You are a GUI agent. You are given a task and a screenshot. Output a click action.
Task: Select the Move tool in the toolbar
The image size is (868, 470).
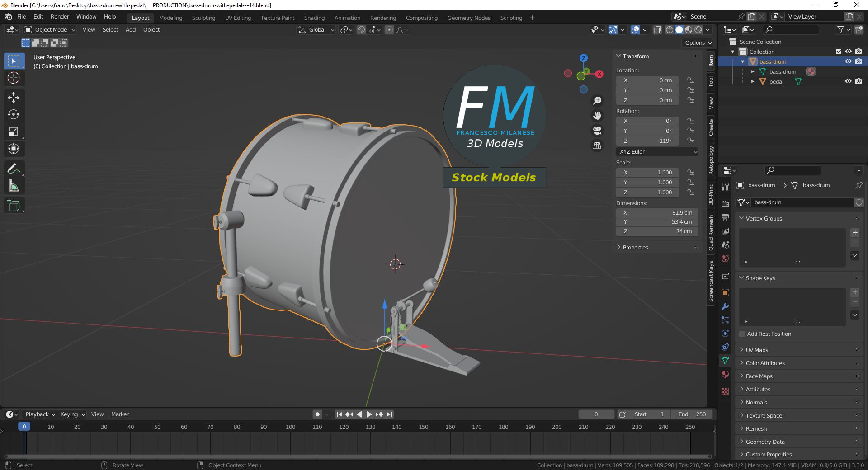14,97
